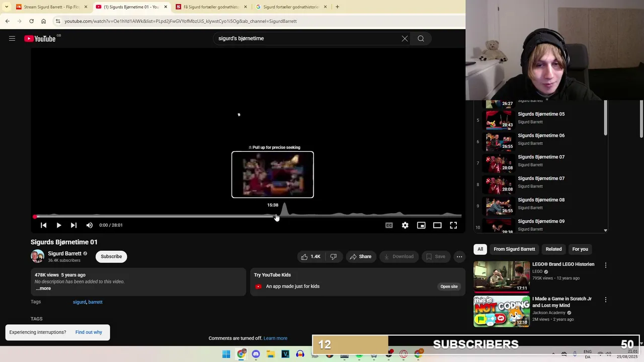Screen dimensions: 644x362
Task: Toggle subtitles/closed captions
Action: tap(389, 225)
